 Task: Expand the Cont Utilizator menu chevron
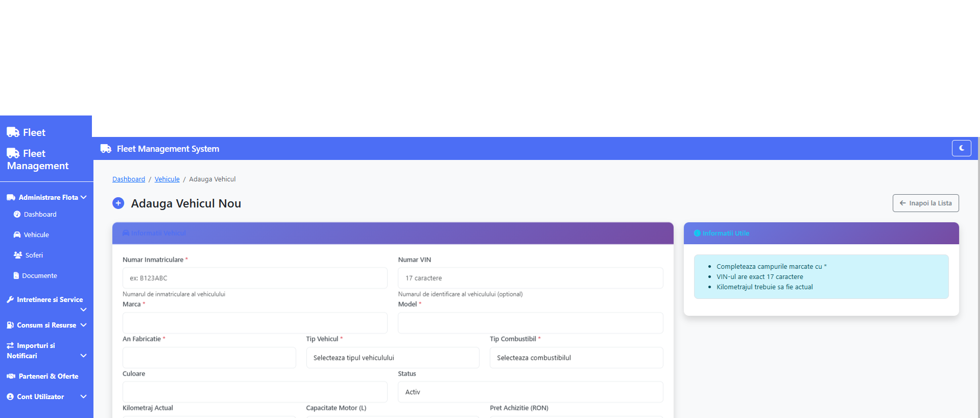84,397
